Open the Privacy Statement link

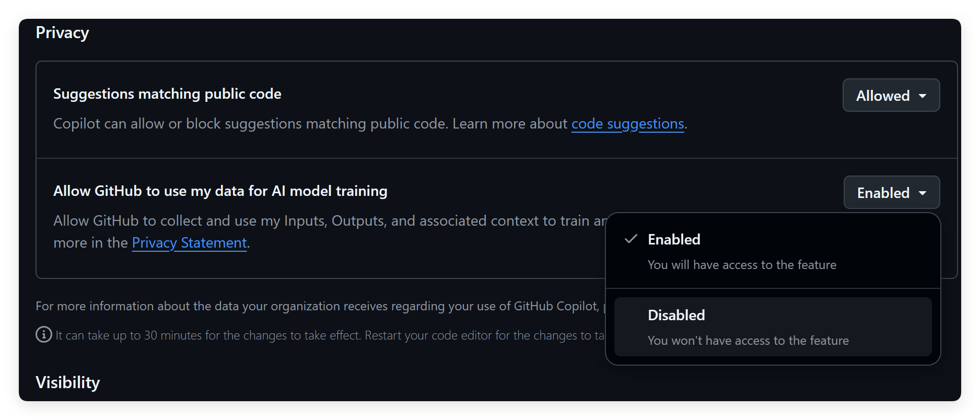coord(189,243)
